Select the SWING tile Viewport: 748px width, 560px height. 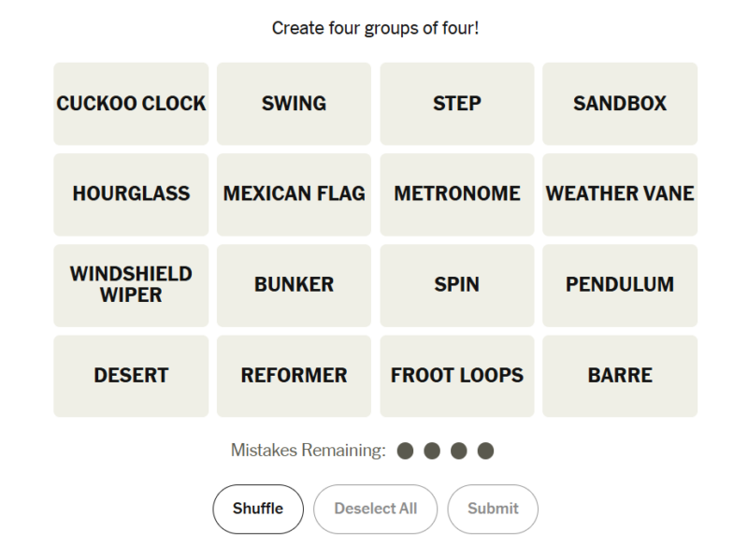294,104
